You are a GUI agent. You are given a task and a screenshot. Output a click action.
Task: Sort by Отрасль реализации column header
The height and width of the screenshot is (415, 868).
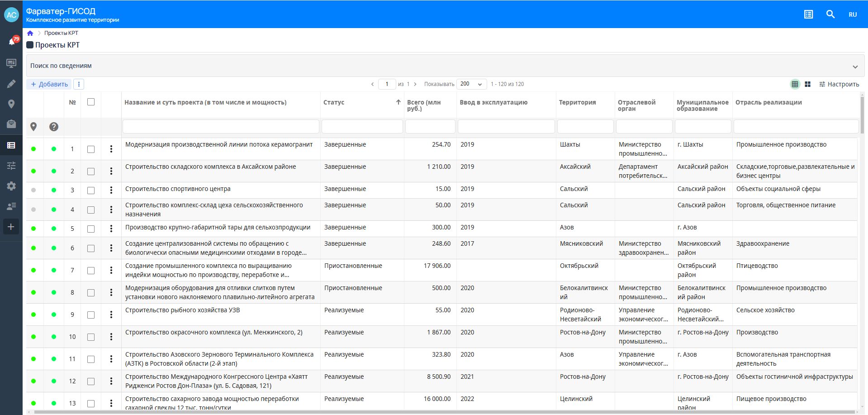point(768,102)
